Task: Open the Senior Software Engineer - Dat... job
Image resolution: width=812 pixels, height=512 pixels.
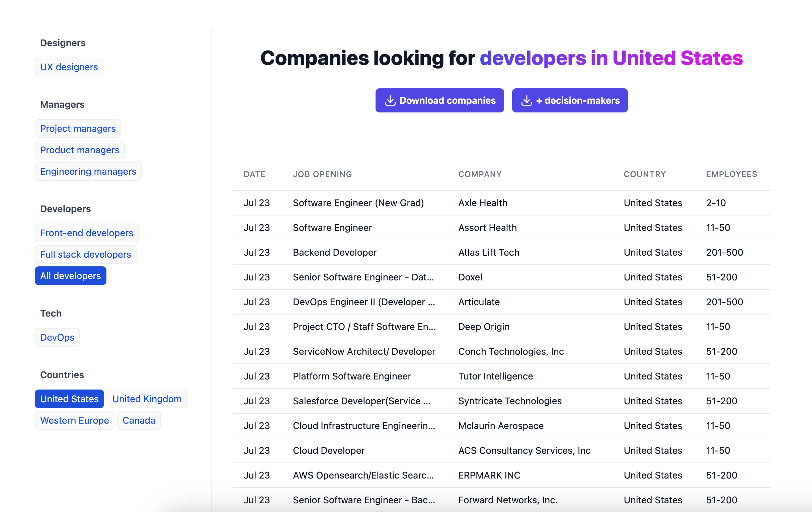Action: coord(363,277)
